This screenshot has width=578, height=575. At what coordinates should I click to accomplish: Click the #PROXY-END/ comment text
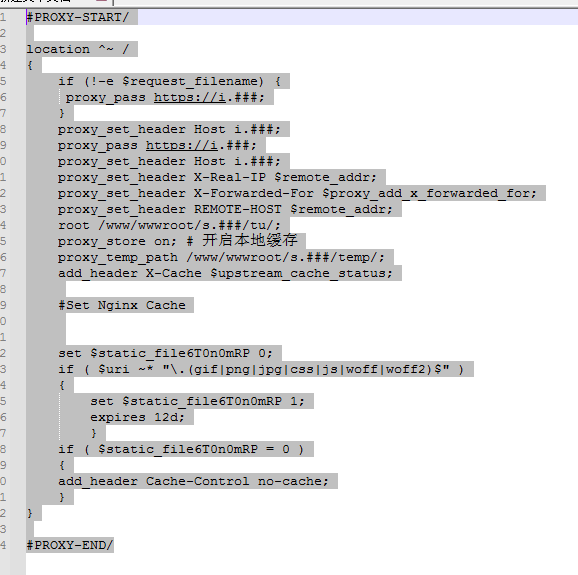point(70,545)
